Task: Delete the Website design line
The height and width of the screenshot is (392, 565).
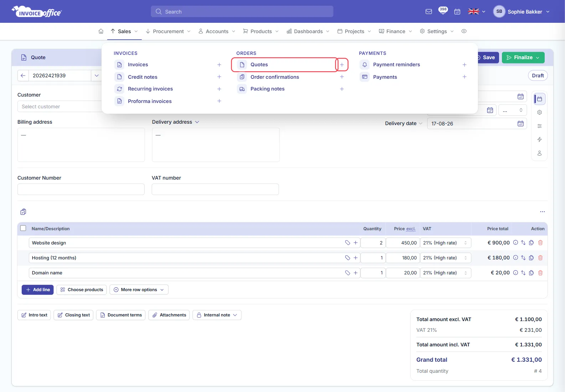Action: pyautogui.click(x=540, y=243)
